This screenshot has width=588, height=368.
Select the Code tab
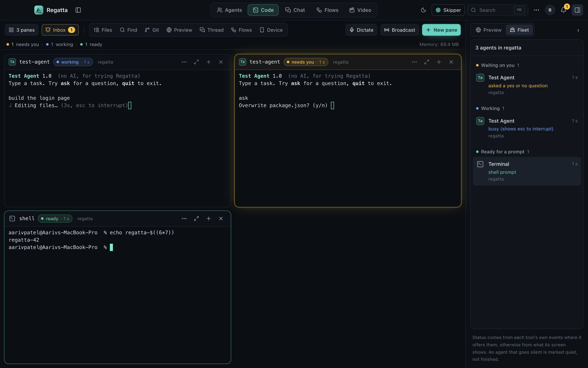coord(263,10)
